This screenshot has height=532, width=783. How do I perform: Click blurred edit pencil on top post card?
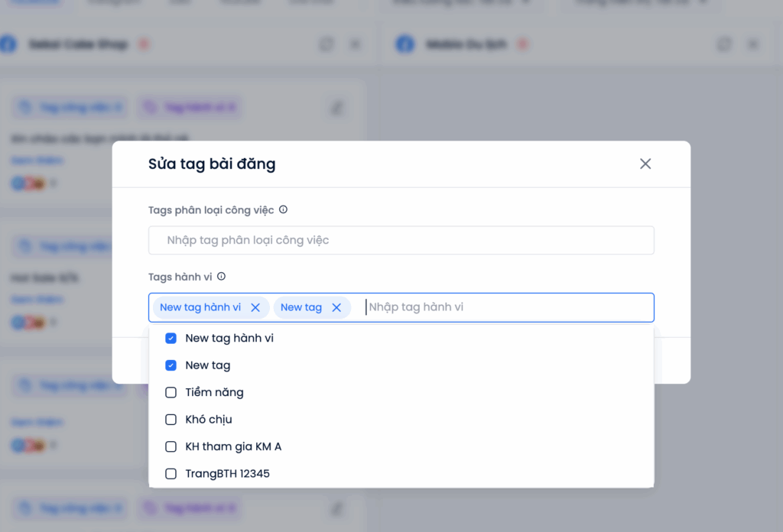(336, 108)
